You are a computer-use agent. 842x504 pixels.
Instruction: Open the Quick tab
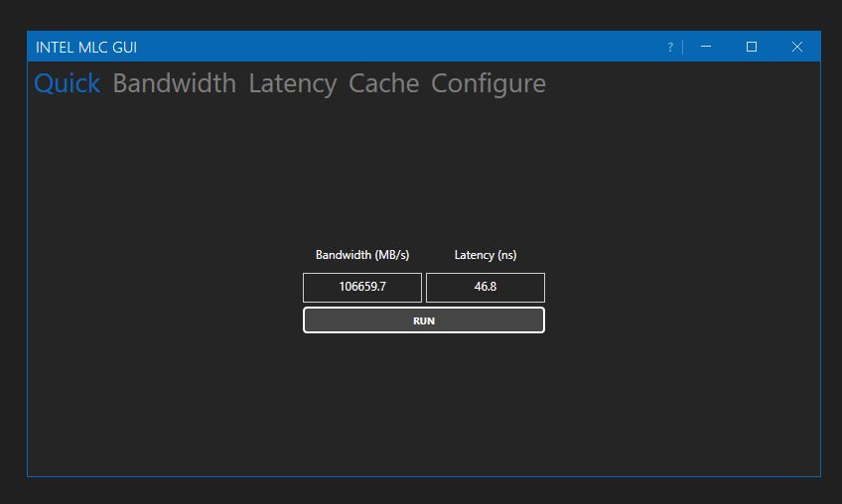[68, 83]
